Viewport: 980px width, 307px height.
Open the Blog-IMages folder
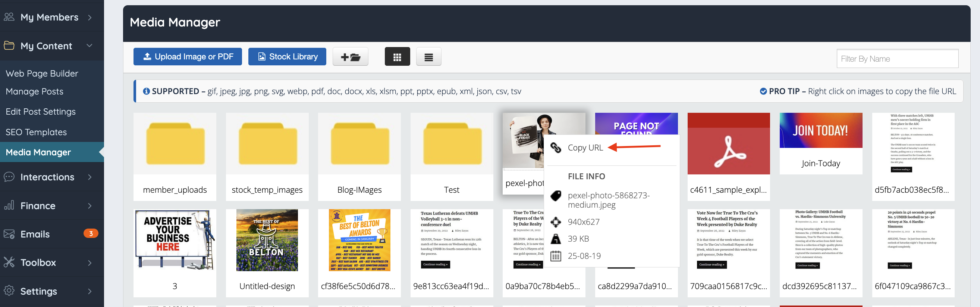(x=359, y=156)
